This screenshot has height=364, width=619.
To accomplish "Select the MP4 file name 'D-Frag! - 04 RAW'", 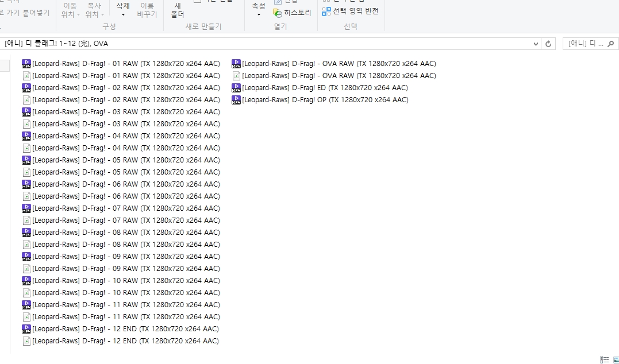I will 126,136.
